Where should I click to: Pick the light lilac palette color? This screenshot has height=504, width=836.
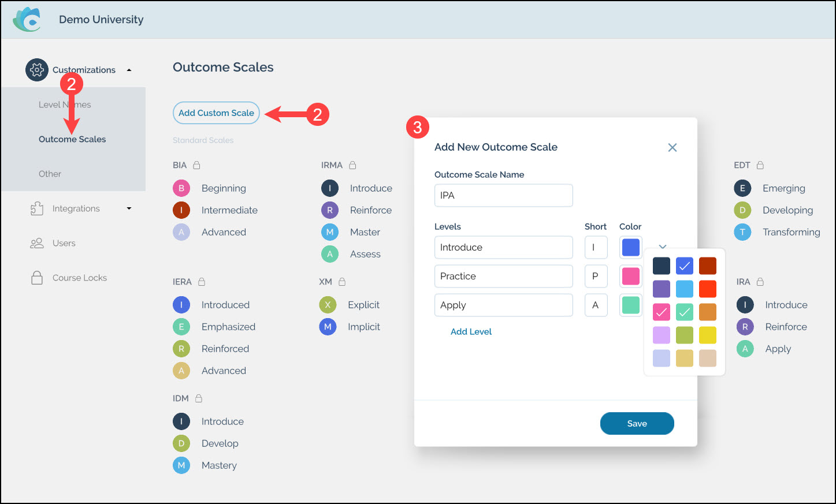(x=662, y=335)
